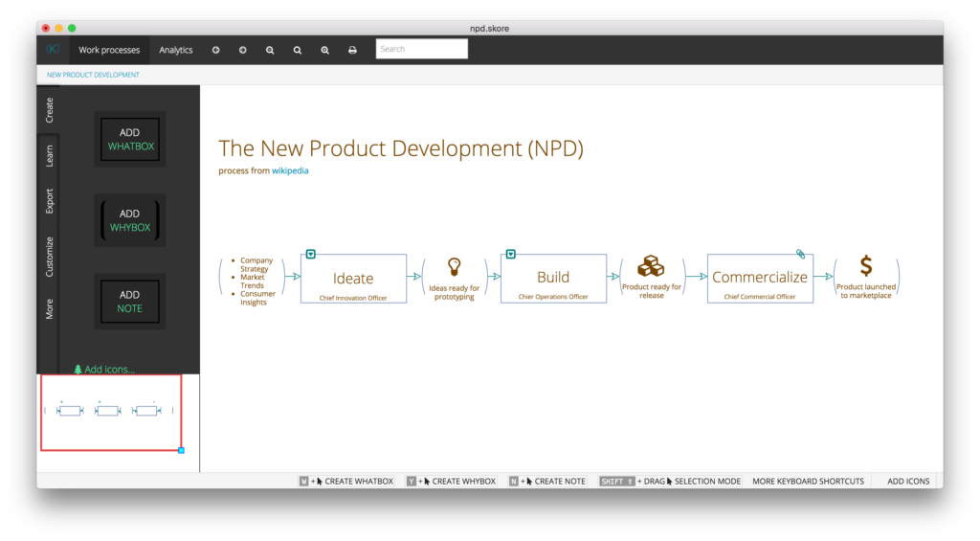Image resolution: width=980 pixels, height=541 pixels.
Task: Print the diagram using printer icon
Action: [x=352, y=50]
